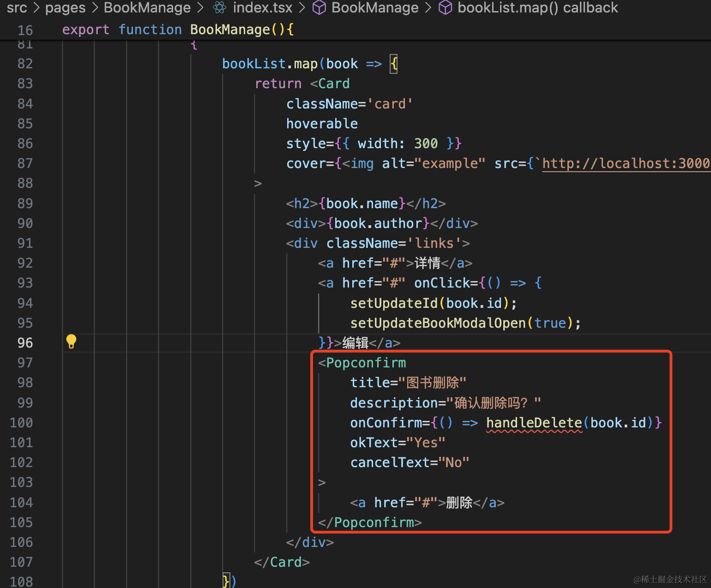The width and height of the screenshot is (711, 588).
Task: Click line number 100 in the gutter
Action: click(22, 423)
